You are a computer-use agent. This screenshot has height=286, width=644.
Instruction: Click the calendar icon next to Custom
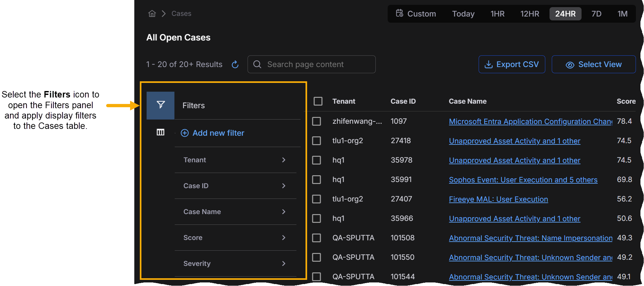click(x=400, y=13)
